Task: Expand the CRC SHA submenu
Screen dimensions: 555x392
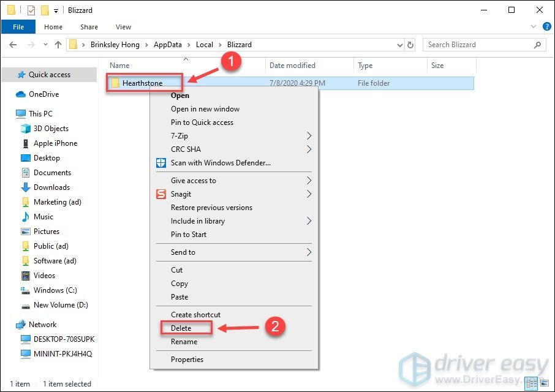Action: (234, 149)
